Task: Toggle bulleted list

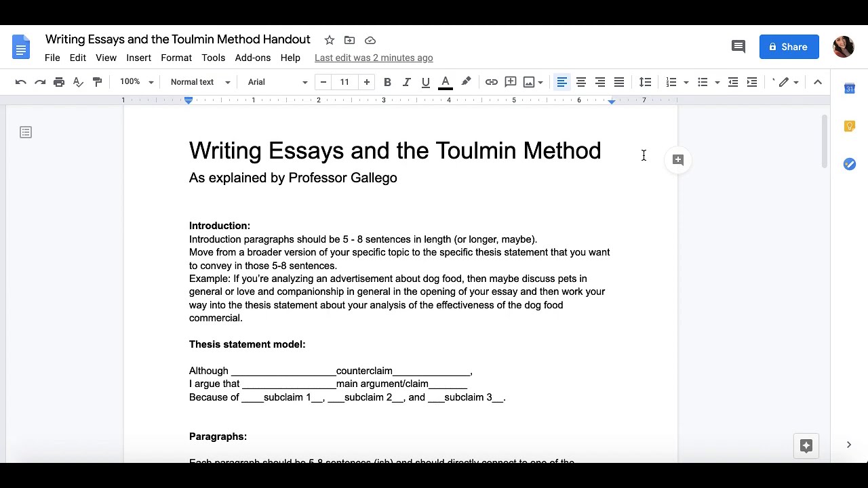Action: coord(703,82)
